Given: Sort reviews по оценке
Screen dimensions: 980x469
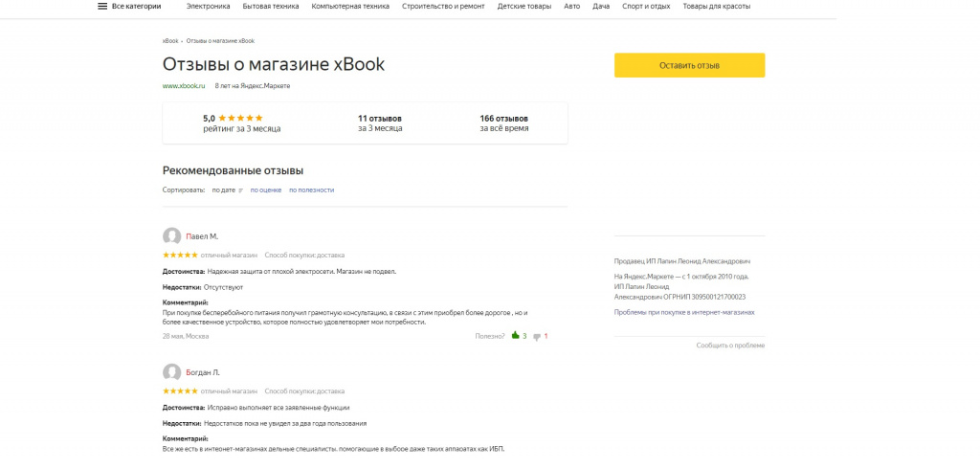Looking at the screenshot, I should coord(266,190).
